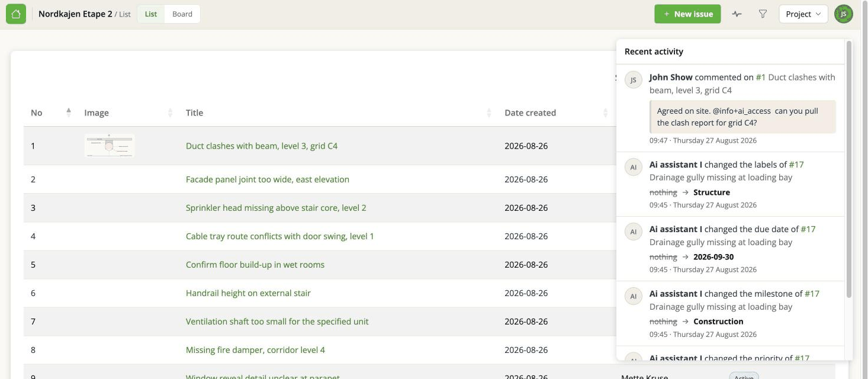Click the 'Nordkajen Etape 2' project title

point(75,14)
